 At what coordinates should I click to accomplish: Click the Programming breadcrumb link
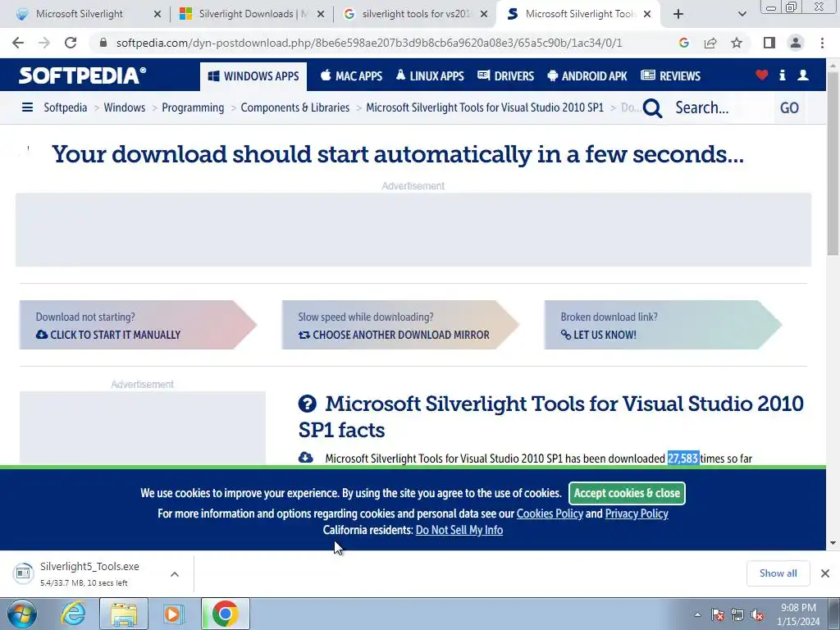click(193, 107)
